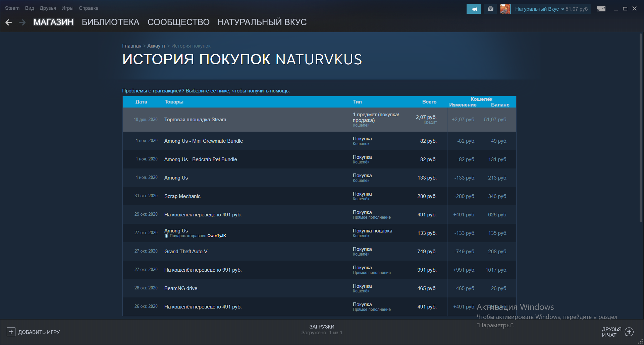Click the Всего column header
Screen dimensions: 644x345
tap(429, 102)
